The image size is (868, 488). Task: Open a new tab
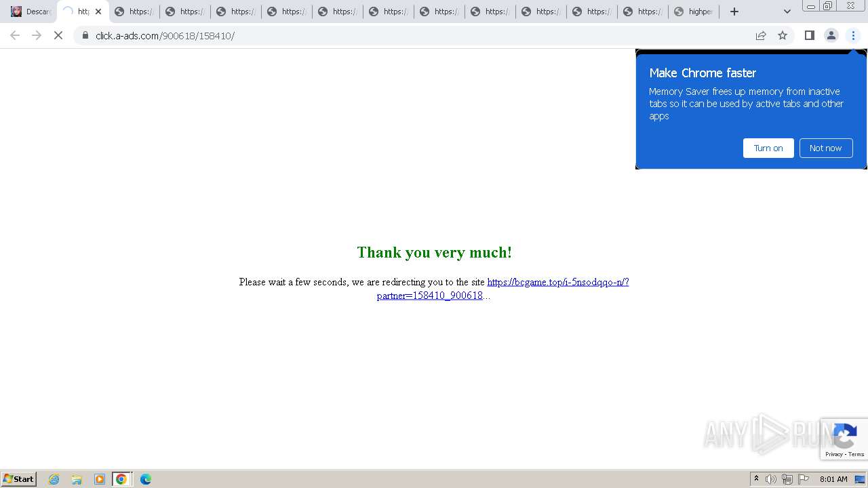pos(734,12)
